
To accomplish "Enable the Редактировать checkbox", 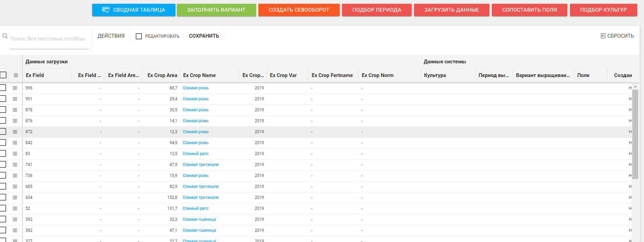I will click(139, 36).
